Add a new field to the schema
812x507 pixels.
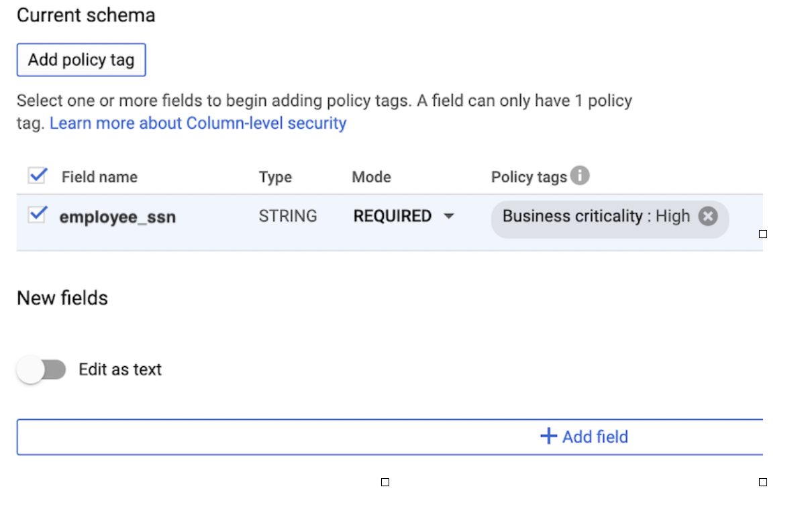(584, 437)
